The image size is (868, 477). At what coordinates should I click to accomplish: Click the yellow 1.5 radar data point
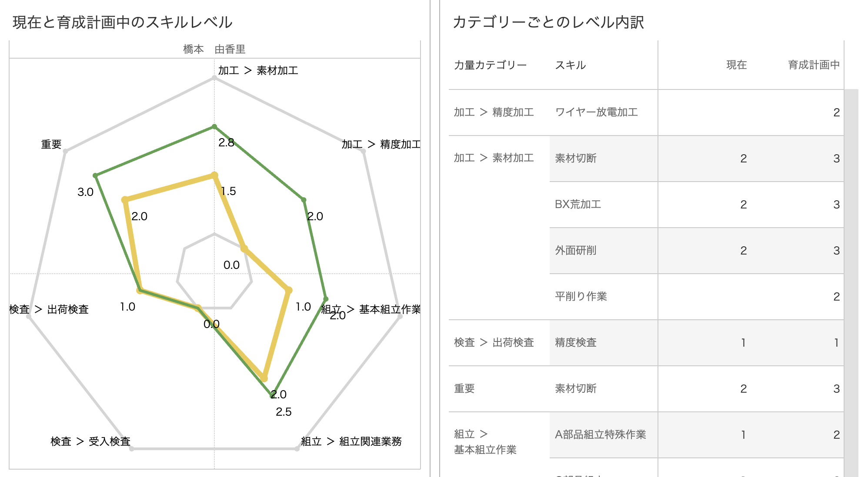(214, 176)
